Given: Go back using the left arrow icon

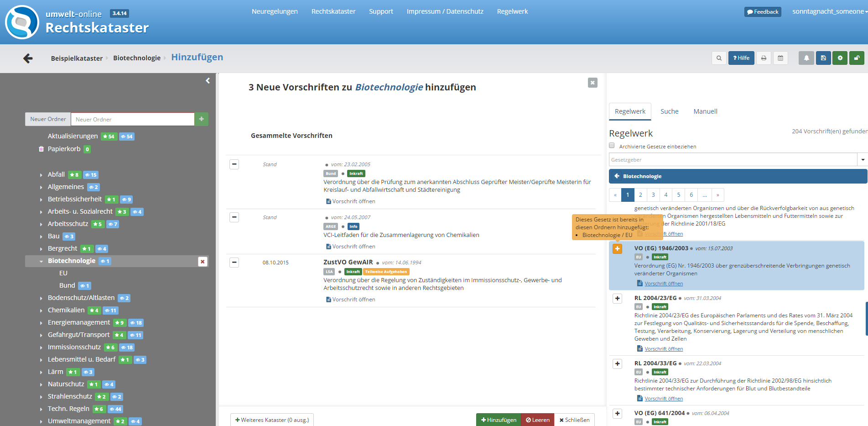Looking at the screenshot, I should click(x=28, y=58).
